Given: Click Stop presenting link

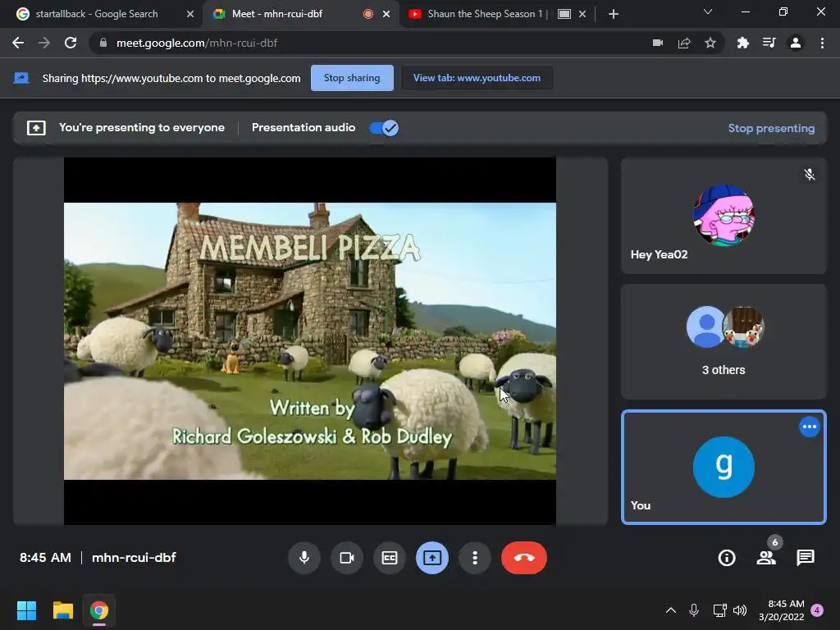Looking at the screenshot, I should pyautogui.click(x=771, y=128).
